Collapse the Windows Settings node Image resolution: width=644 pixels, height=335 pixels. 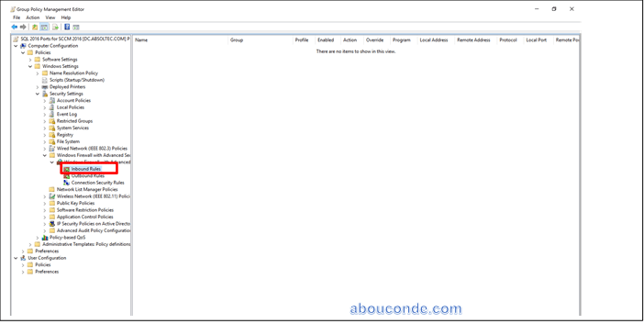point(30,66)
